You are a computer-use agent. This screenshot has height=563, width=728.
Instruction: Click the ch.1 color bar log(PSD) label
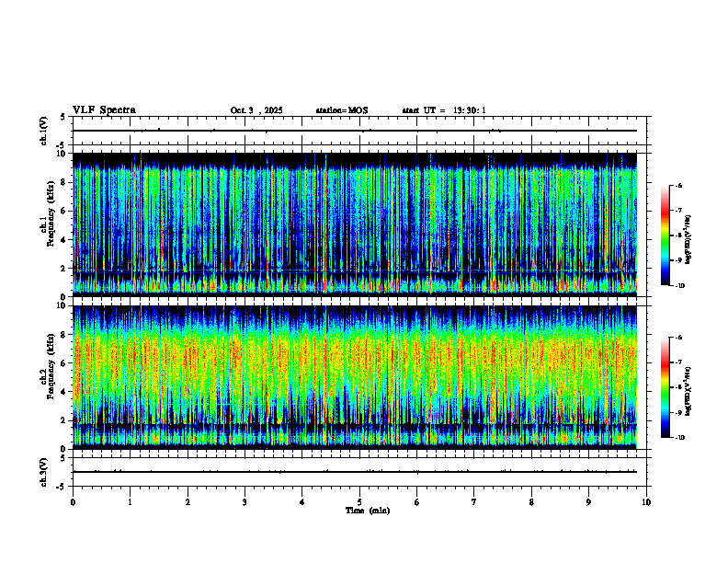point(688,240)
